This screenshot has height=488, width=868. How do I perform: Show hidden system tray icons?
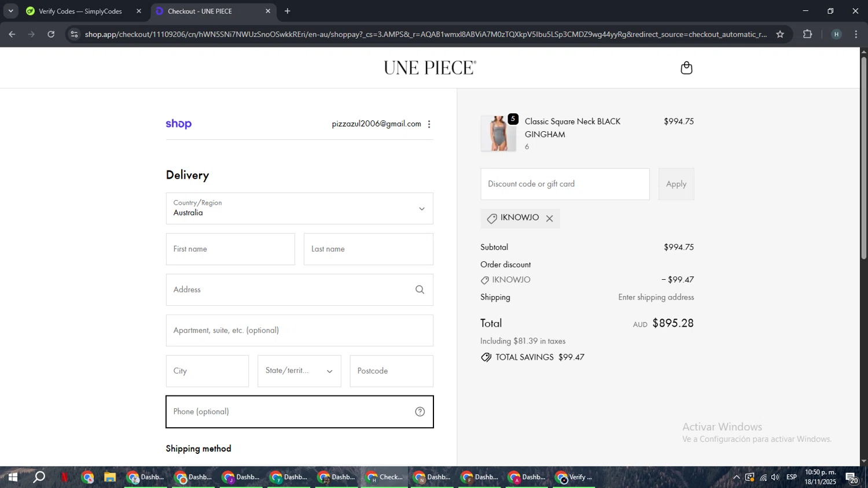736,477
